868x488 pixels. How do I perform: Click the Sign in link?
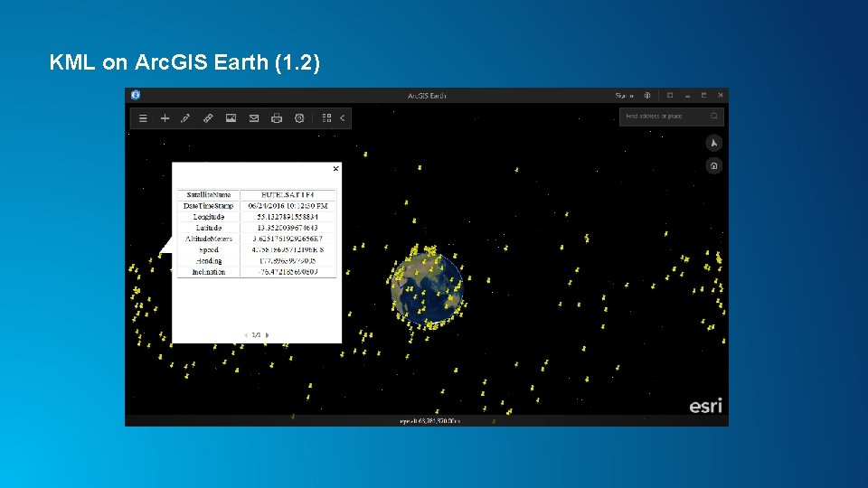tap(625, 96)
